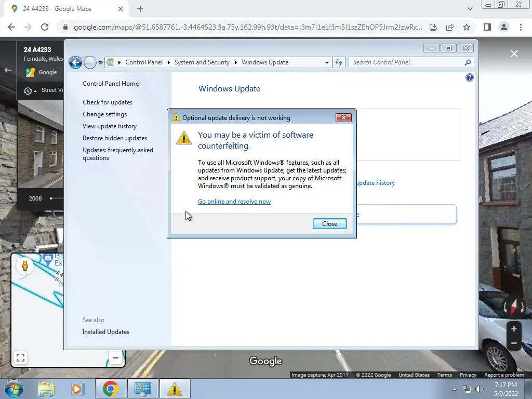
Task: Expand arrow after System and Security breadcrumb
Action: click(x=235, y=62)
